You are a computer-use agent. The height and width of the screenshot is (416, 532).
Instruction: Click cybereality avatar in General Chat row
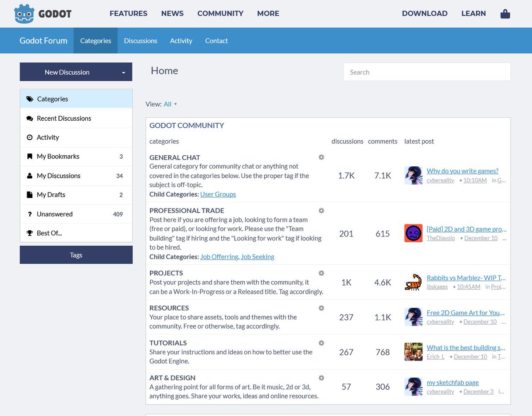pyautogui.click(x=413, y=176)
